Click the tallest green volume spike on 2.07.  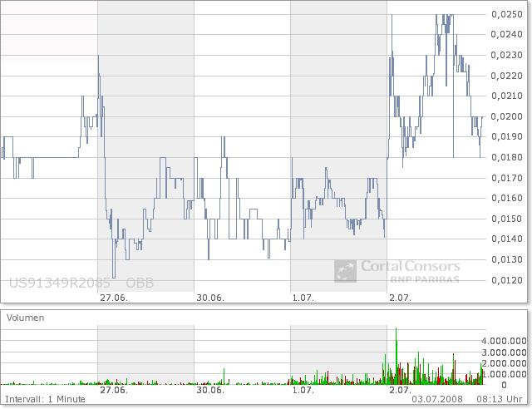[396, 356]
